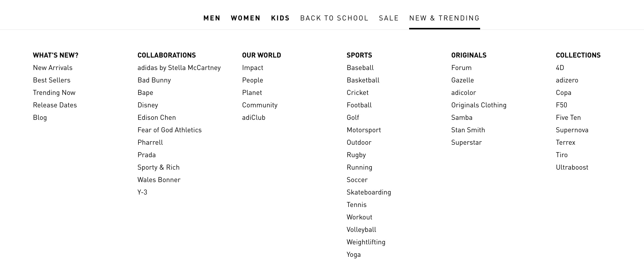
Task: Select Skateboarding under Sports
Action: 369,192
